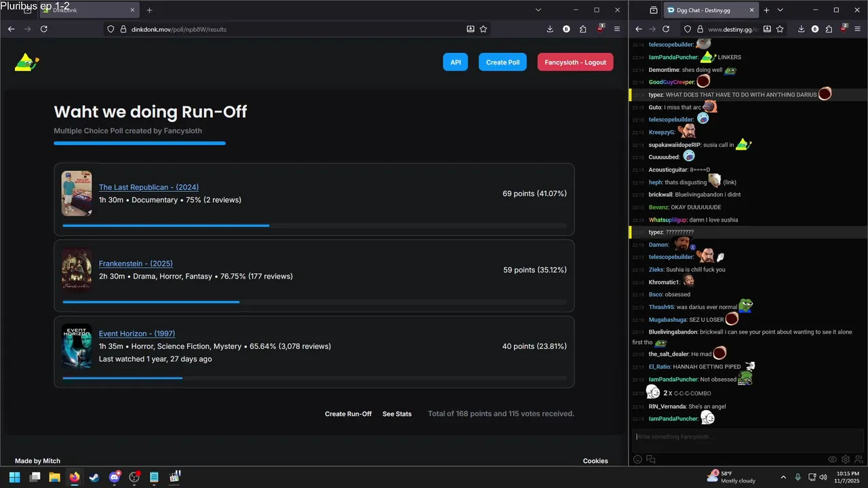This screenshot has height=488, width=868.
Task: Show hidden system tray icons chevron
Action: pos(783,477)
